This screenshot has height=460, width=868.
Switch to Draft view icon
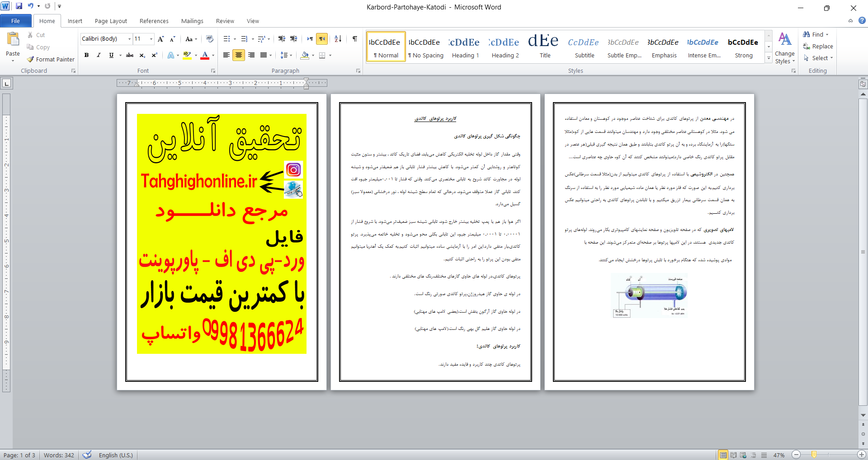tap(764, 455)
